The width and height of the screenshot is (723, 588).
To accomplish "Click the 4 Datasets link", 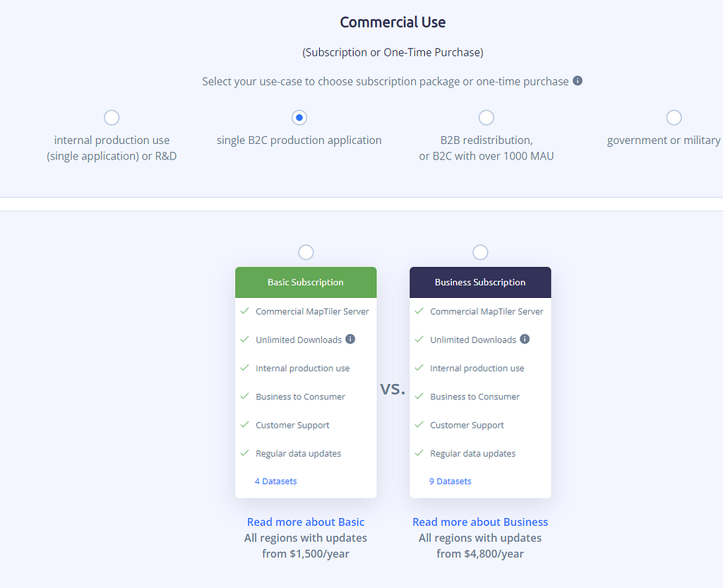I will [275, 481].
